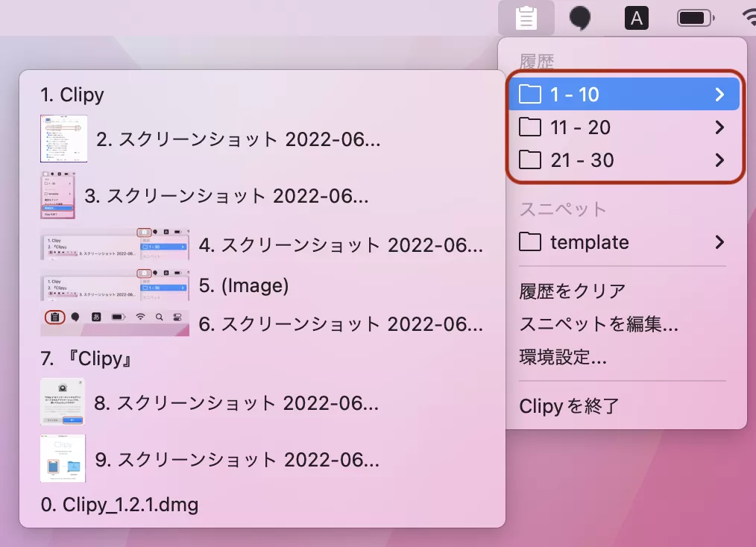The height and width of the screenshot is (547, 756).
Task: Open the input source 'A' menu bar icon
Action: pyautogui.click(x=637, y=19)
